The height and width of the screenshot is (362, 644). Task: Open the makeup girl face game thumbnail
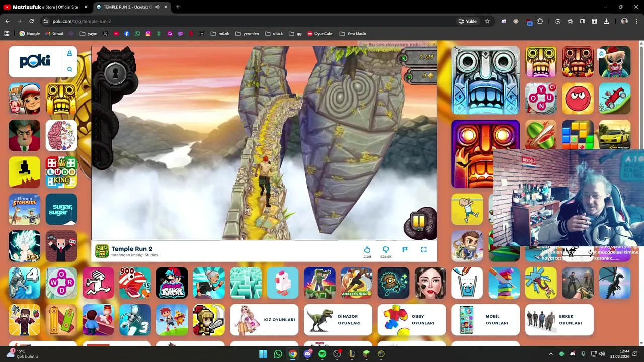coord(430,283)
